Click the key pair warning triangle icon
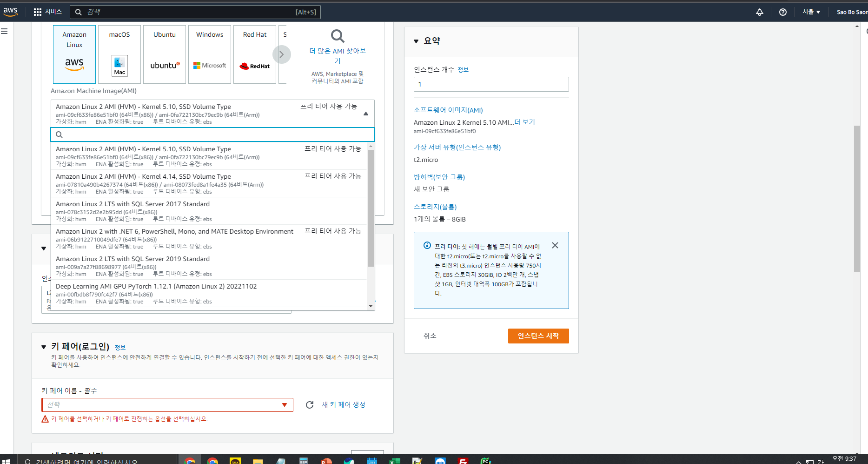Image resolution: width=868 pixels, height=464 pixels. (45, 419)
